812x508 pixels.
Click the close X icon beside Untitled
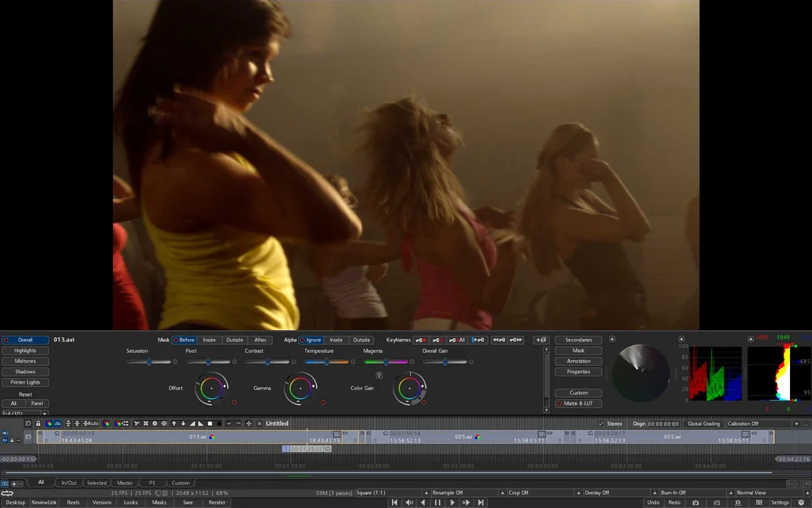[x=260, y=423]
